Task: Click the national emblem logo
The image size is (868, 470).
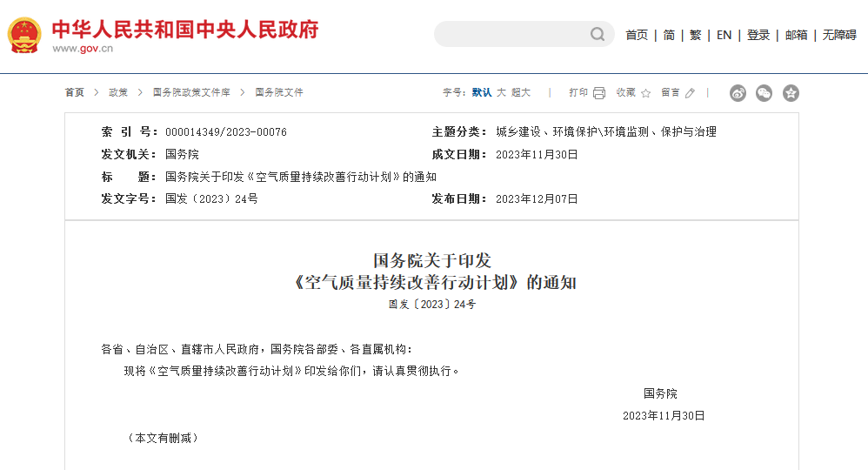Action: tap(24, 36)
